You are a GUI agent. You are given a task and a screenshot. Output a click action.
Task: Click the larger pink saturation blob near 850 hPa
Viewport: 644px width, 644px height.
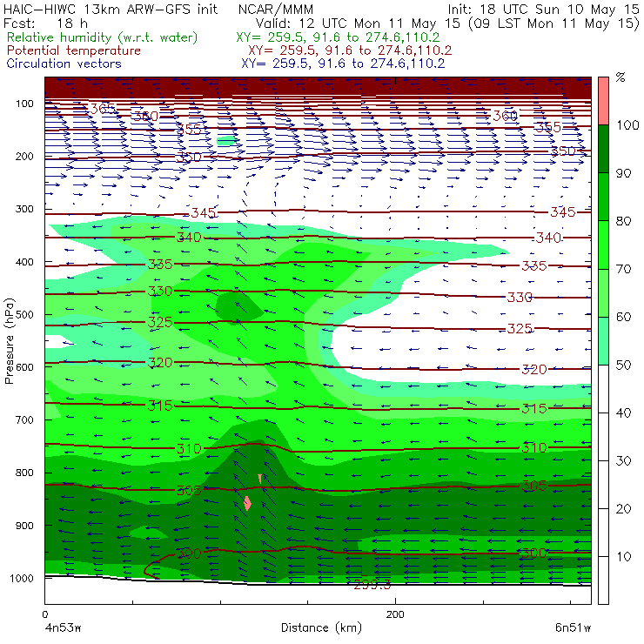pos(247,503)
